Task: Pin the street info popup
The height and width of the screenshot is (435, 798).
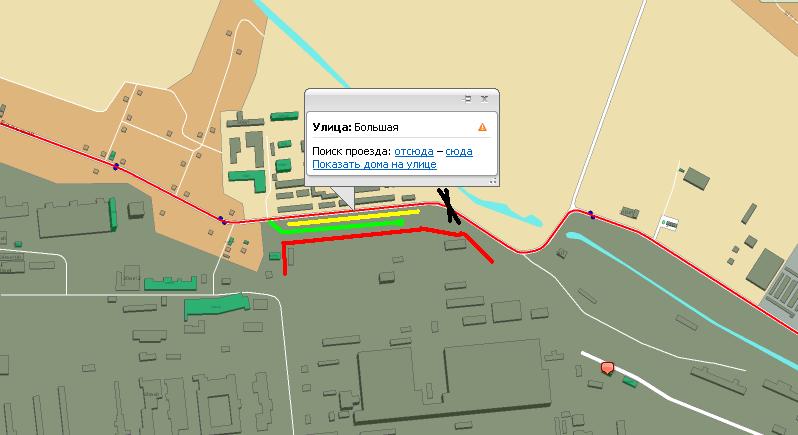Action: (x=468, y=99)
